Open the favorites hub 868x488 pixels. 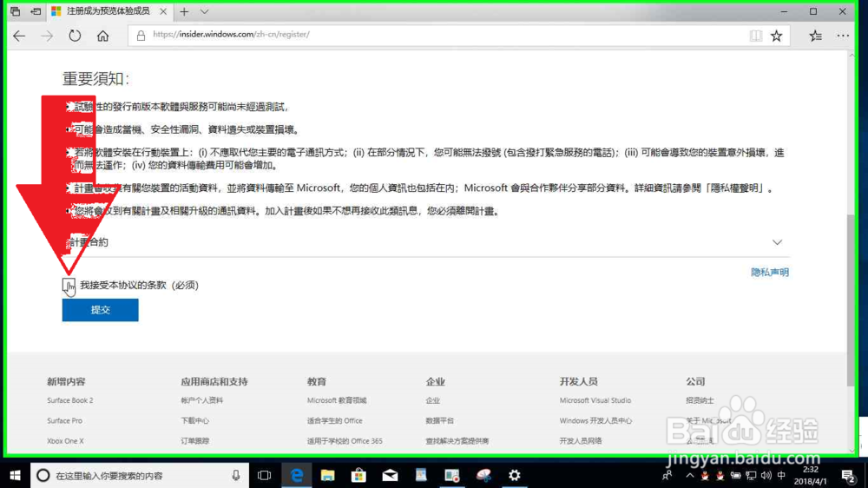pos(815,36)
